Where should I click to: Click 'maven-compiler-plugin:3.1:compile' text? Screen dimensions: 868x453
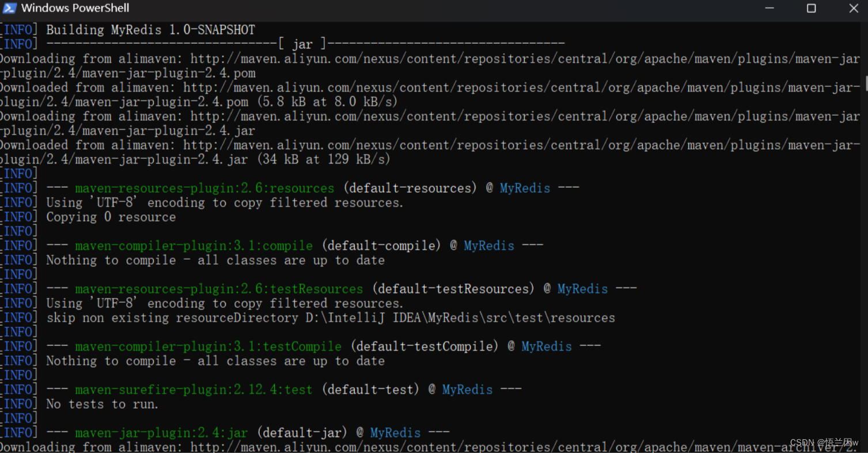pos(194,246)
